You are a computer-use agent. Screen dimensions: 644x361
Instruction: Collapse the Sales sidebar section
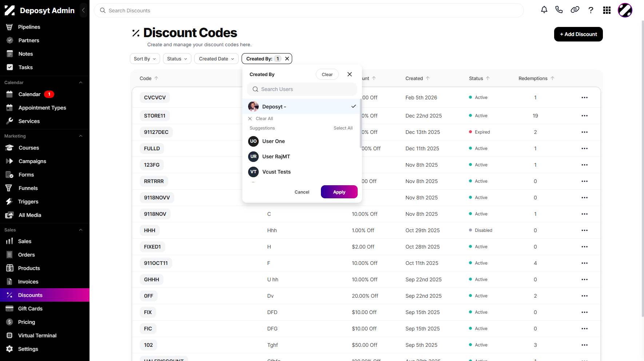click(x=81, y=230)
